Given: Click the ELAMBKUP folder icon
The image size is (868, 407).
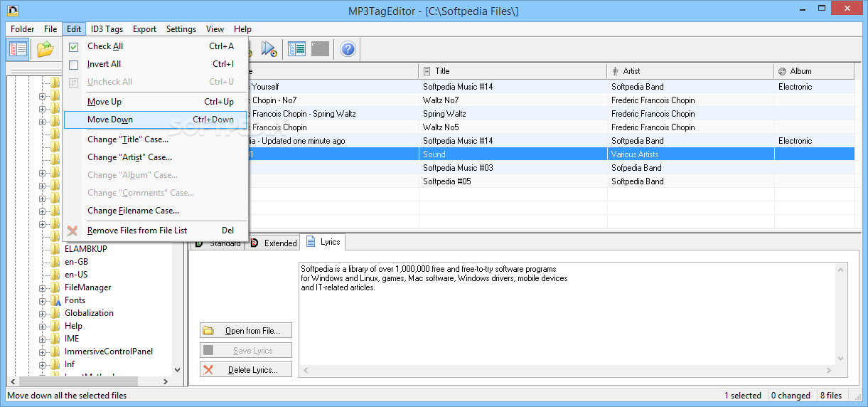Looking at the screenshot, I should tap(55, 249).
